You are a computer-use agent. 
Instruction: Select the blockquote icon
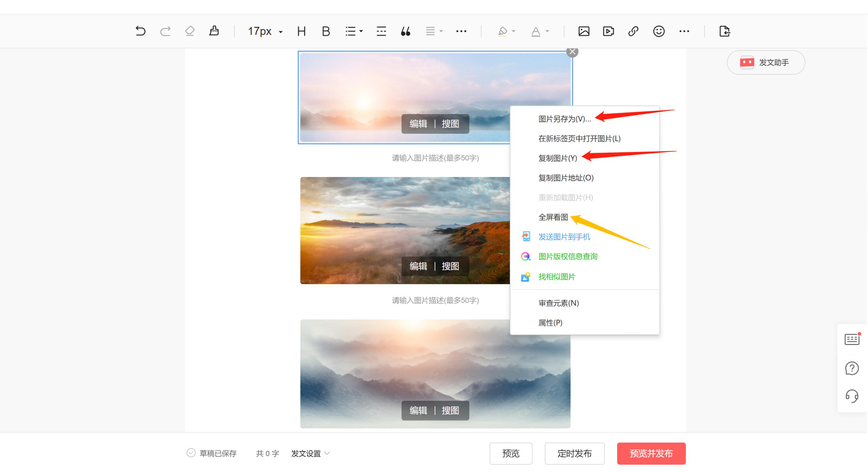pos(405,31)
